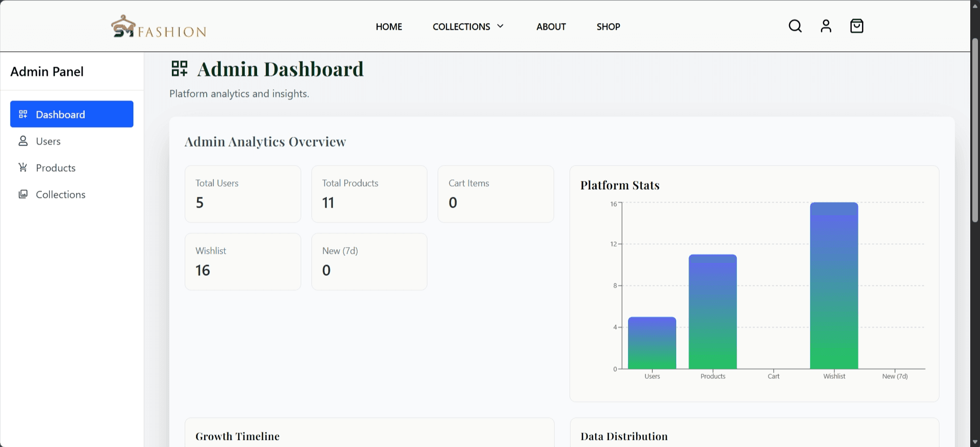
Task: Click the Admin Panel sidebar title
Action: click(x=47, y=71)
